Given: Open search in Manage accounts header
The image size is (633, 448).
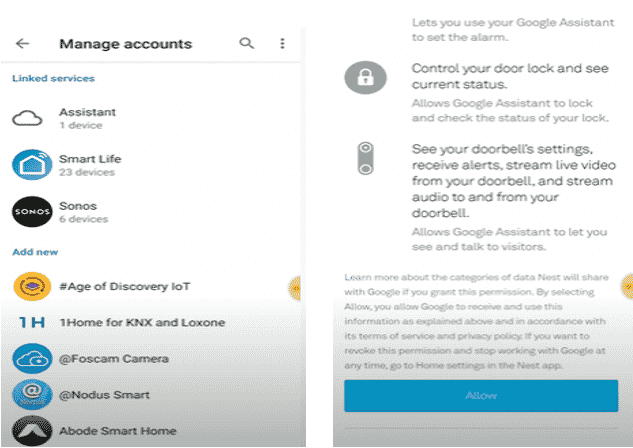Looking at the screenshot, I should [x=247, y=44].
